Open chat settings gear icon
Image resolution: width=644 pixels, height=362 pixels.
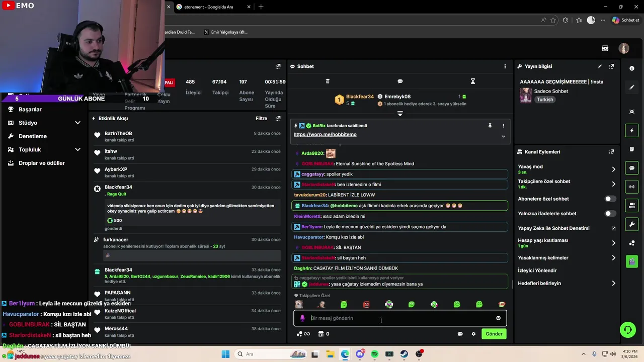coord(473,334)
